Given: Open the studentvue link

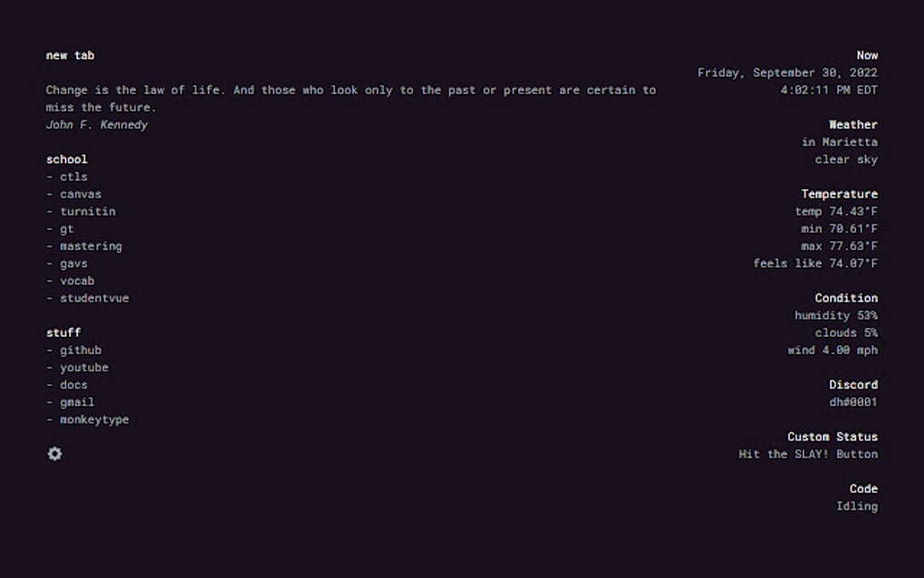Looking at the screenshot, I should coord(94,298).
